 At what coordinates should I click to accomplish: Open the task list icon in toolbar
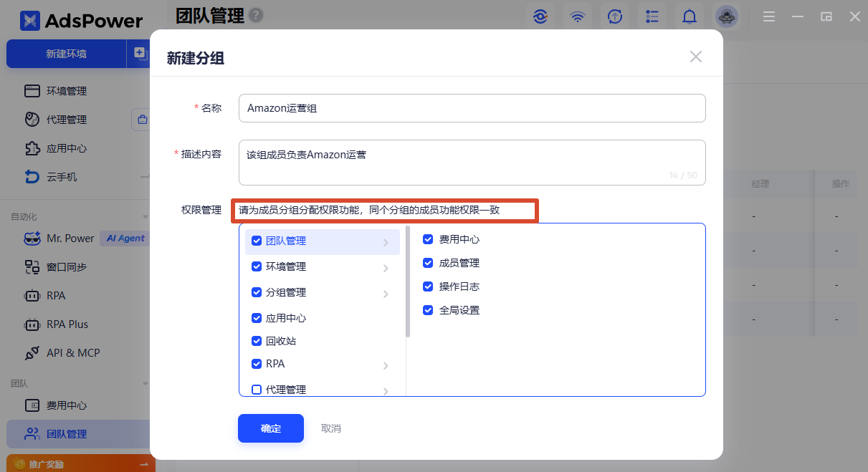(x=652, y=16)
